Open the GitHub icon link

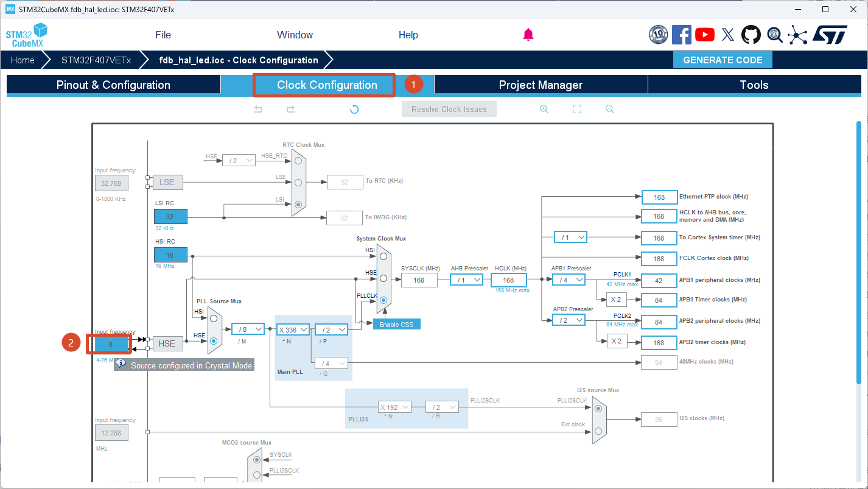coord(751,35)
